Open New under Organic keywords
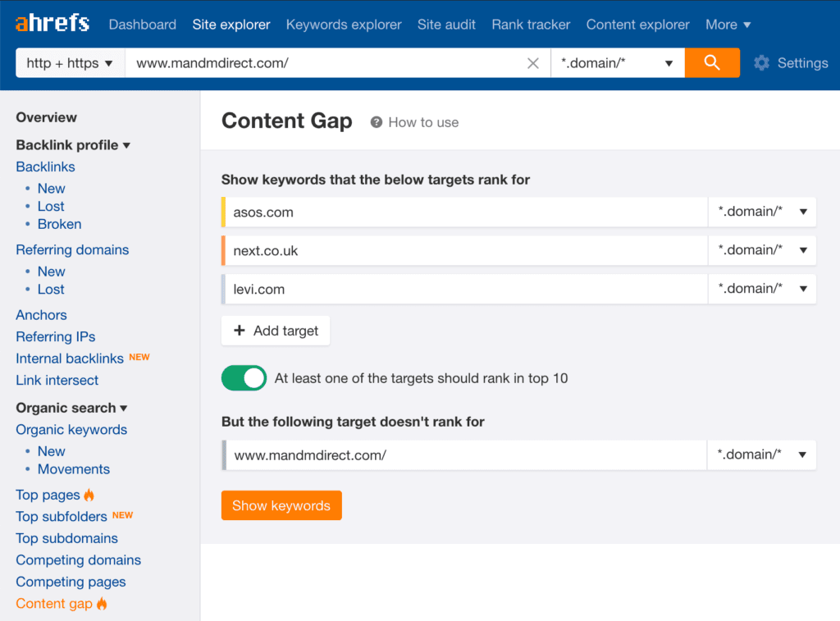The height and width of the screenshot is (621, 840). pos(52,451)
